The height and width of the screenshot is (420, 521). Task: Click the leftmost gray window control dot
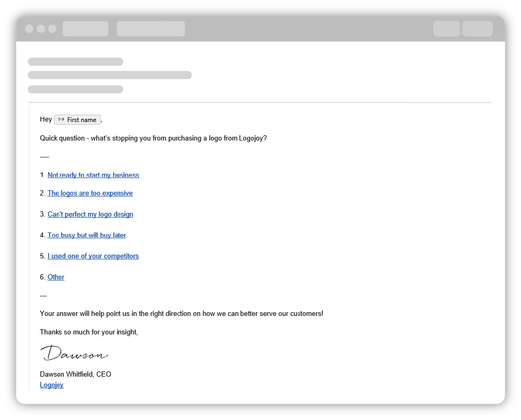coord(29,29)
